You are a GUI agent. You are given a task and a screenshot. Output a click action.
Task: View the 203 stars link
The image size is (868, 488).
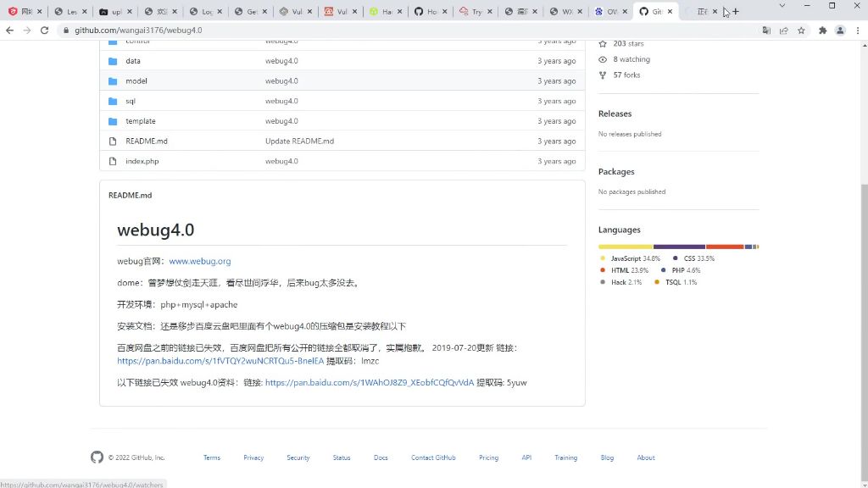pos(628,44)
